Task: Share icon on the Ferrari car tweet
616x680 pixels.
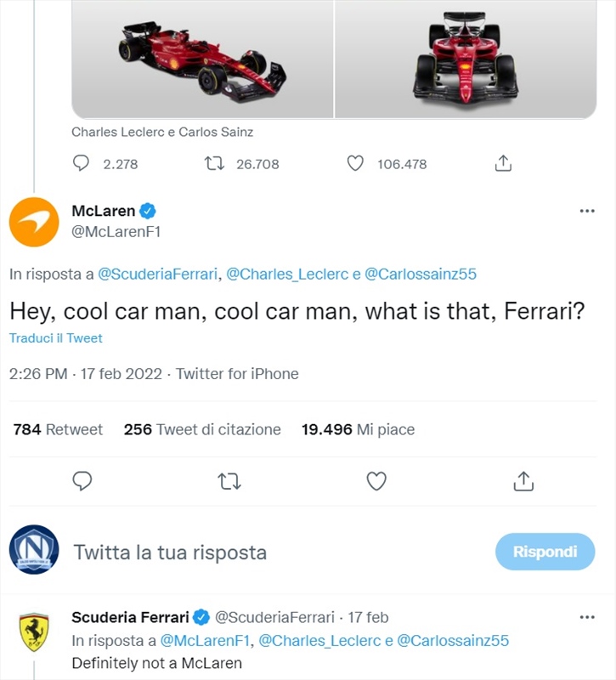Action: click(x=503, y=163)
